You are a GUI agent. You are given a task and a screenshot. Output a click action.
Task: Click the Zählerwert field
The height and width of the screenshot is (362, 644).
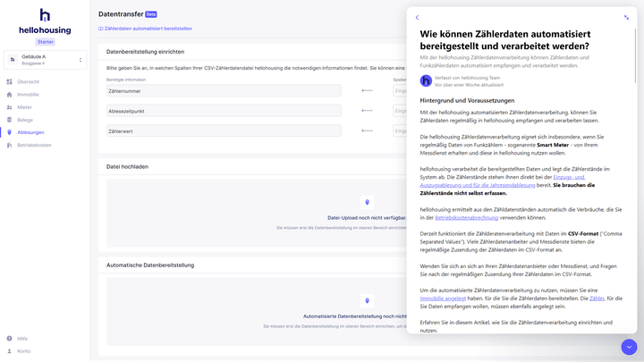click(224, 130)
